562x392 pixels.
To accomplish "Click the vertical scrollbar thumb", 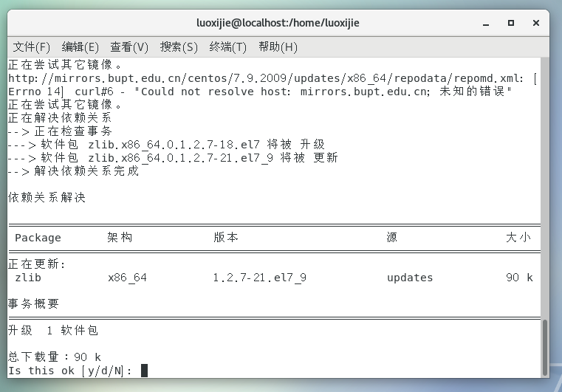I will tap(546, 347).
